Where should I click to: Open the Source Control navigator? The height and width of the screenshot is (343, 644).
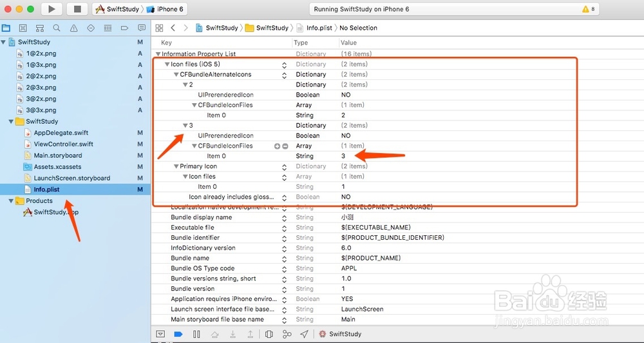[x=23, y=28]
